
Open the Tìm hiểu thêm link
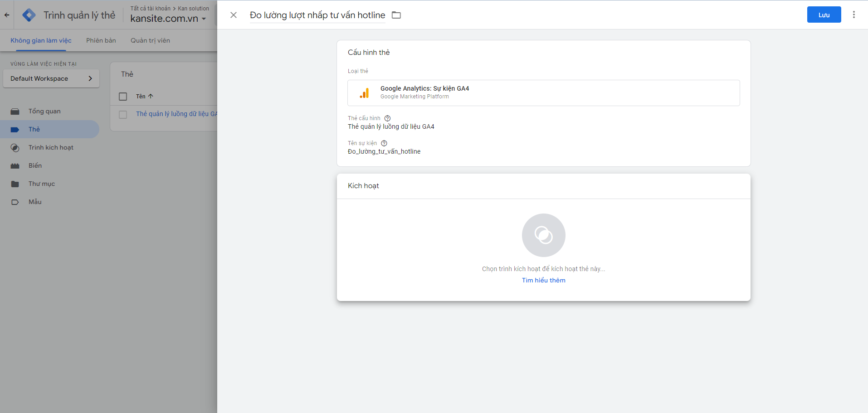543,280
